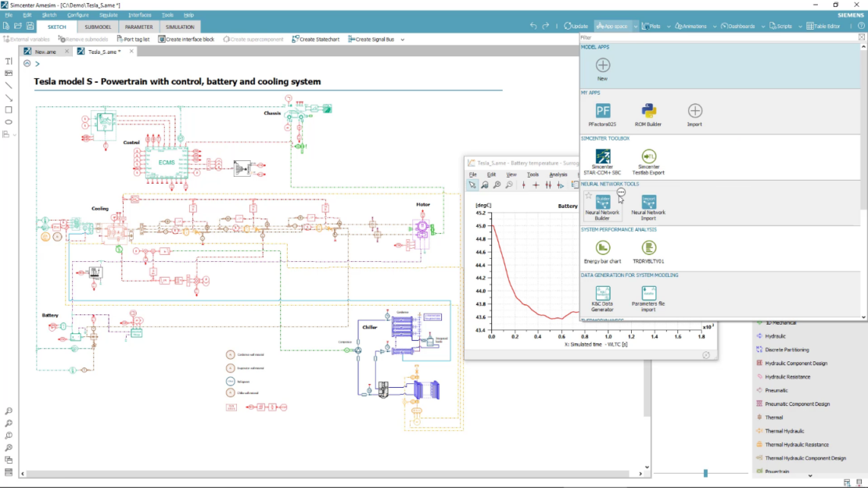Viewport: 868px width, 488px height.
Task: Click the Update icon in the toolbar
Action: pyautogui.click(x=569, y=25)
